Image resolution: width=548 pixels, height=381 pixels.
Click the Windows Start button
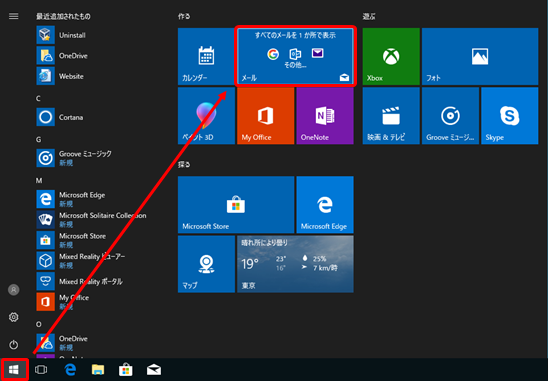[14, 369]
